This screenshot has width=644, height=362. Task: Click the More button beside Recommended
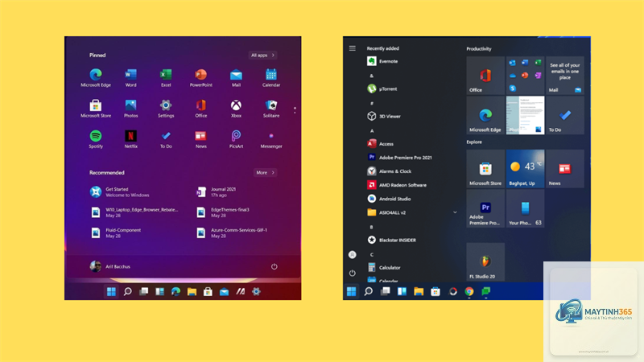(265, 172)
